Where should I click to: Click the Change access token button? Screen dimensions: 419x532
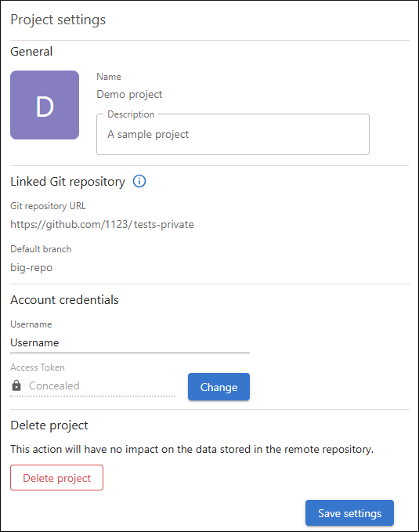[219, 387]
